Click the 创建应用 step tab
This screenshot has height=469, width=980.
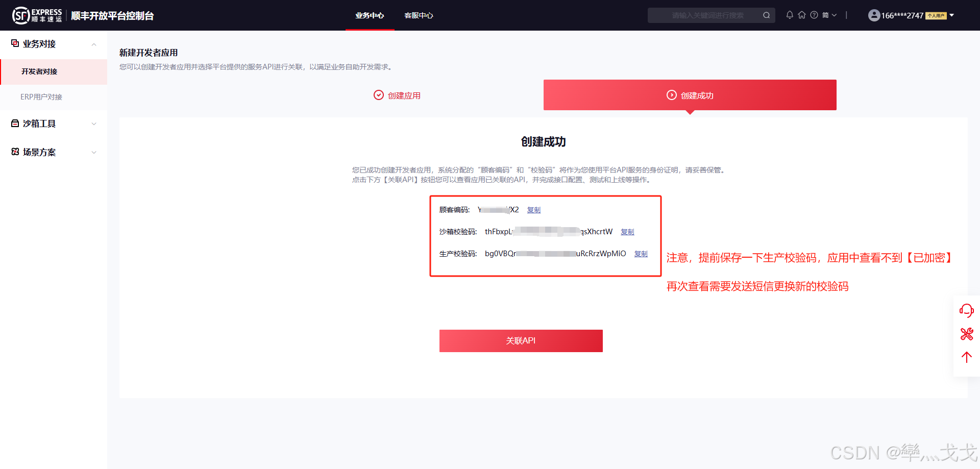tap(397, 95)
